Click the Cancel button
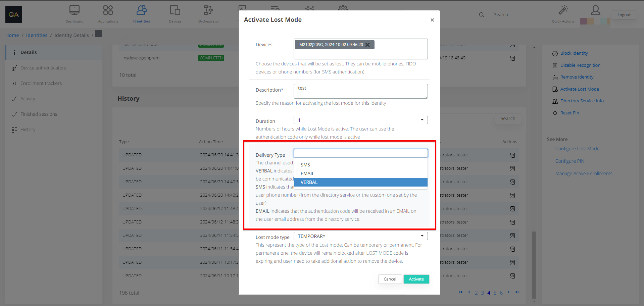The width and height of the screenshot is (644, 306). pyautogui.click(x=390, y=279)
